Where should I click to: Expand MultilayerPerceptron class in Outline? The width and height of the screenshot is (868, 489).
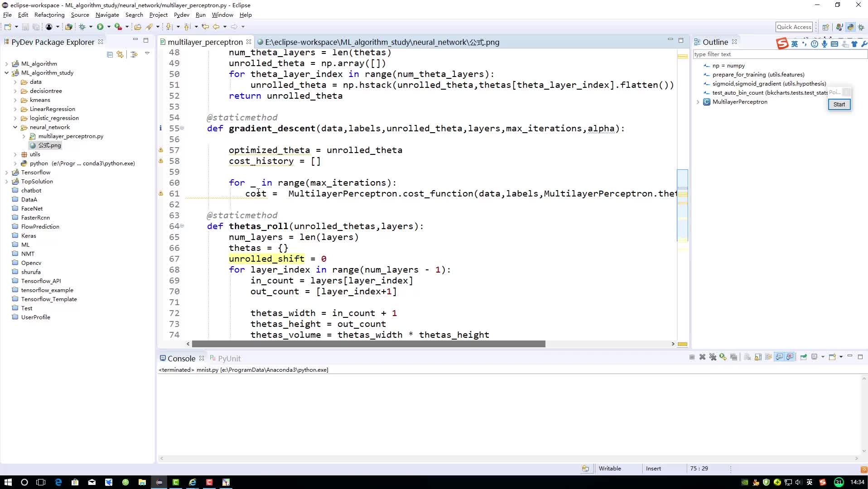(698, 102)
